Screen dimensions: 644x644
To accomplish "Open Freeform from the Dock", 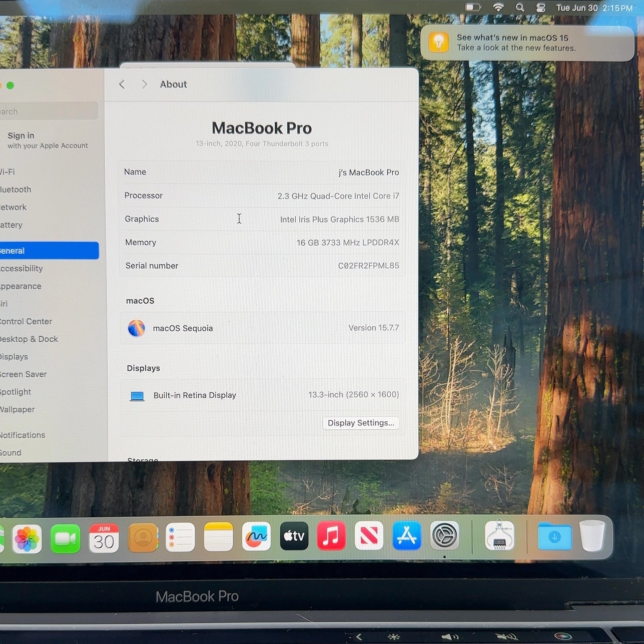I will [256, 536].
